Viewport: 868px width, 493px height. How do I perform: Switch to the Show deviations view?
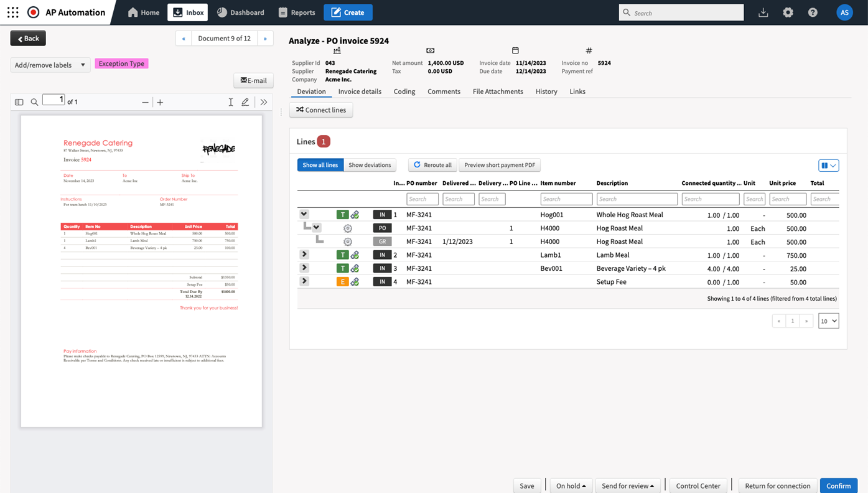[370, 165]
